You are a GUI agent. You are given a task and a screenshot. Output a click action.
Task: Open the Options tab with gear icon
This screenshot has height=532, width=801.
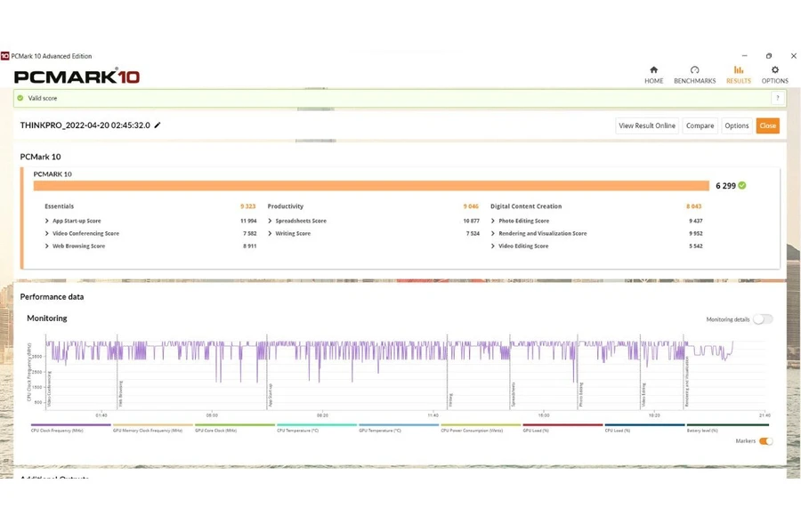point(774,75)
